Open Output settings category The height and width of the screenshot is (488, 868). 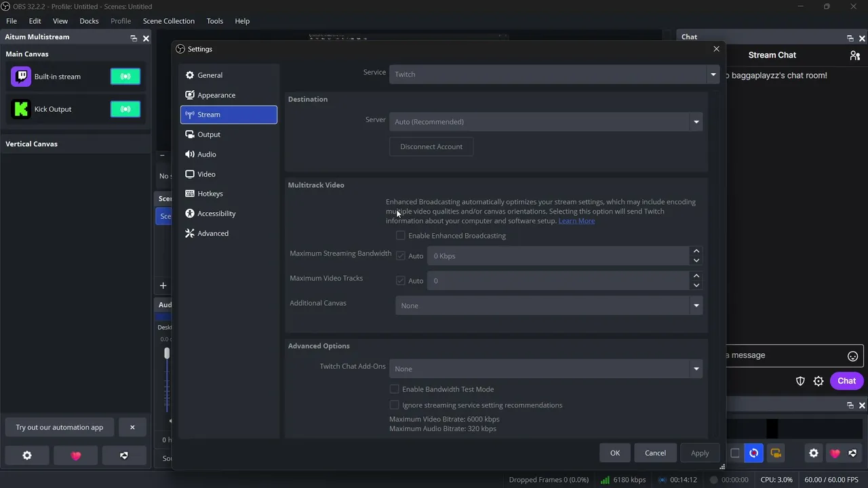click(229, 134)
